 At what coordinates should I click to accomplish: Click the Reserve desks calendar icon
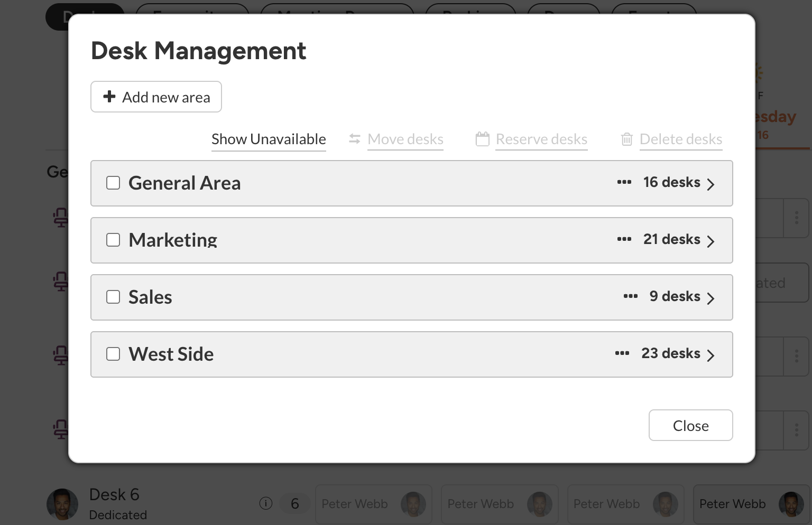pos(483,139)
